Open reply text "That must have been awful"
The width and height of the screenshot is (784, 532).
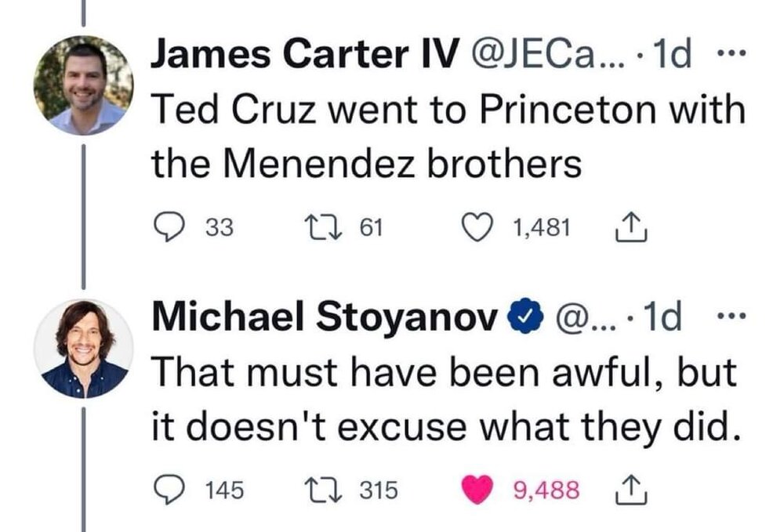(443, 400)
